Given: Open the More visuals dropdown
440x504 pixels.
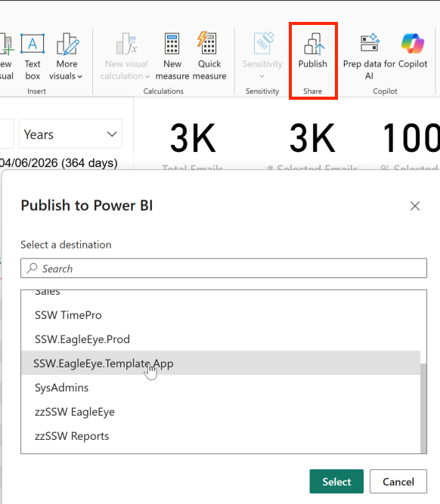Looking at the screenshot, I should [67, 57].
